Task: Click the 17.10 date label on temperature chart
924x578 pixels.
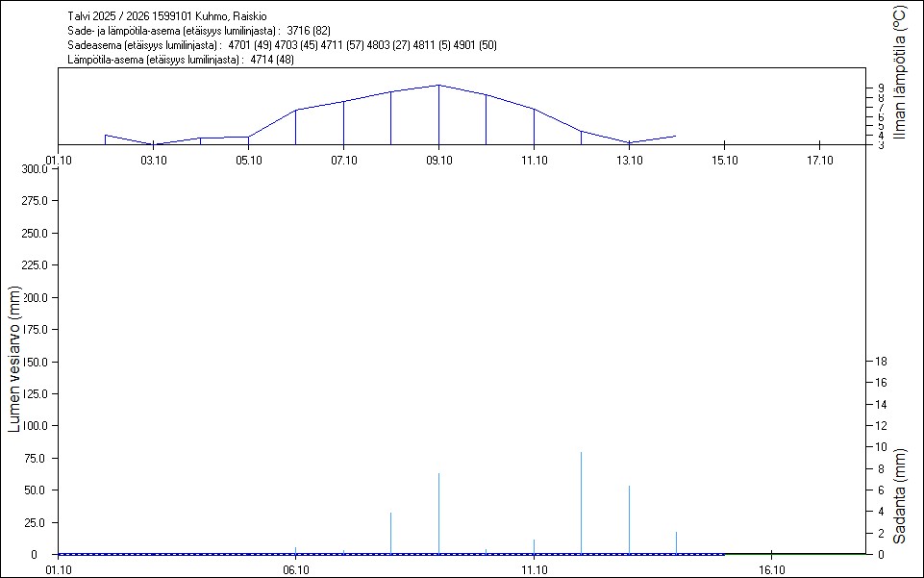Action: click(x=819, y=160)
